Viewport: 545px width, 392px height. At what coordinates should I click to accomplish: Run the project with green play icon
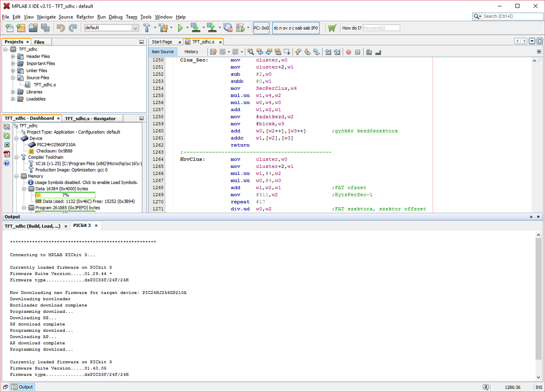tap(180, 28)
